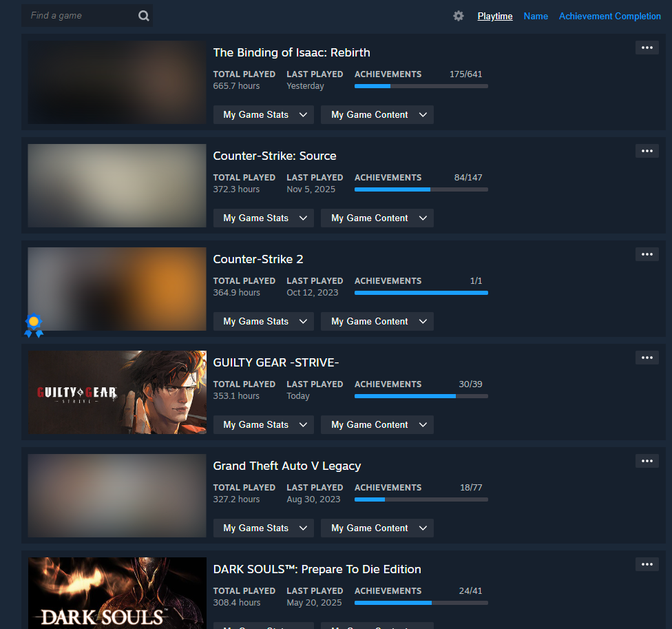Click the 175/641 achievements count
672x629 pixels.
click(x=466, y=74)
